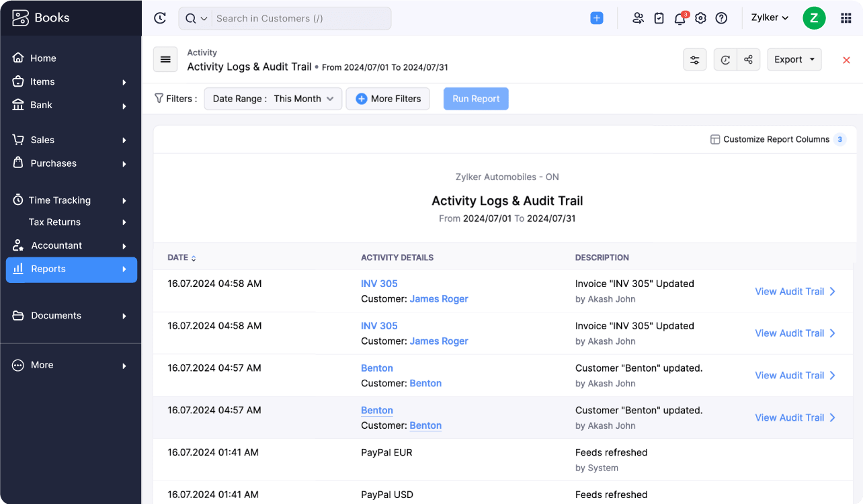
Task: Open the apps grid icon
Action: point(846,18)
